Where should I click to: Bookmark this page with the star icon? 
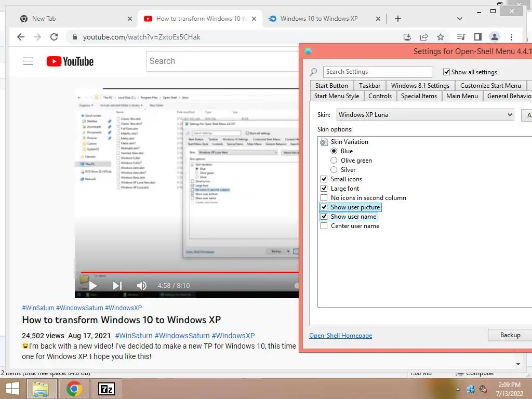[x=441, y=37]
